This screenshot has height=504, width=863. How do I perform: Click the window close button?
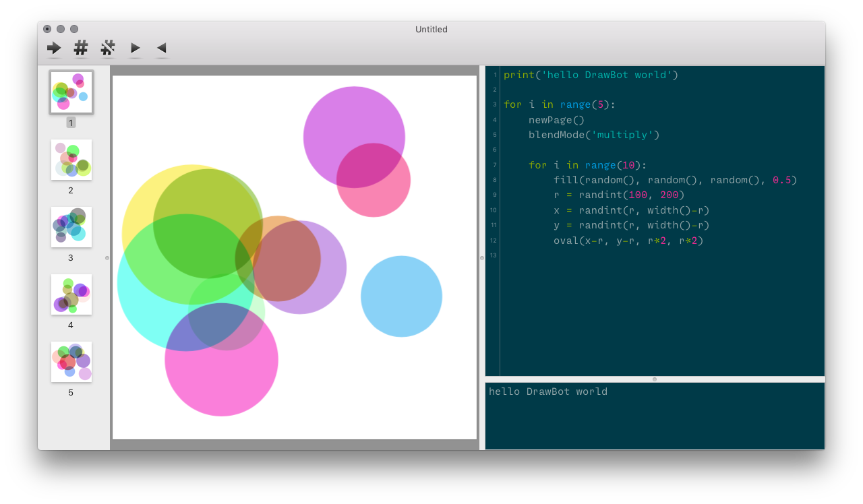(47, 29)
